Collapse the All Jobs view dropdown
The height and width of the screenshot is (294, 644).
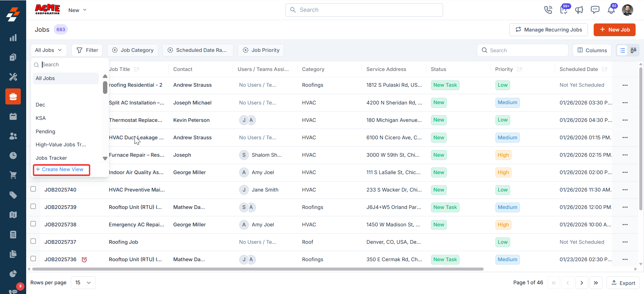pos(49,50)
